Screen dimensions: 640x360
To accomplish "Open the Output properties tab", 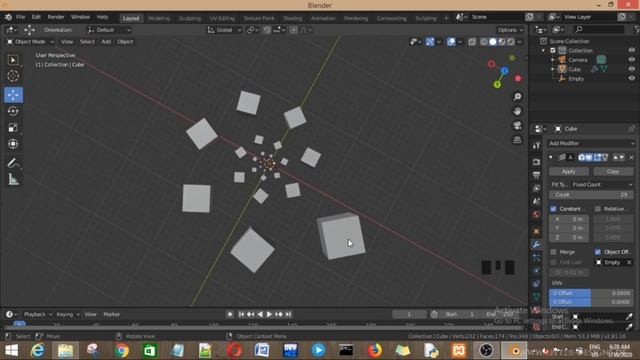I will 536,175.
